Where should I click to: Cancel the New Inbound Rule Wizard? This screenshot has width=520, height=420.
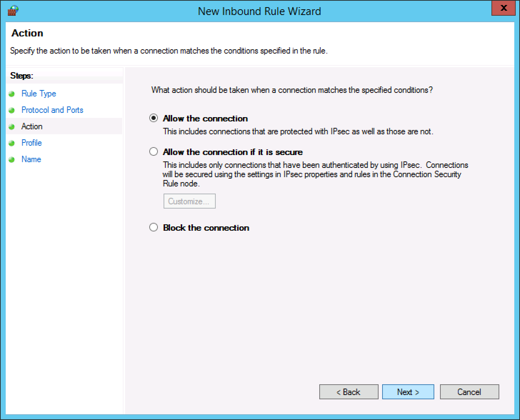point(469,392)
